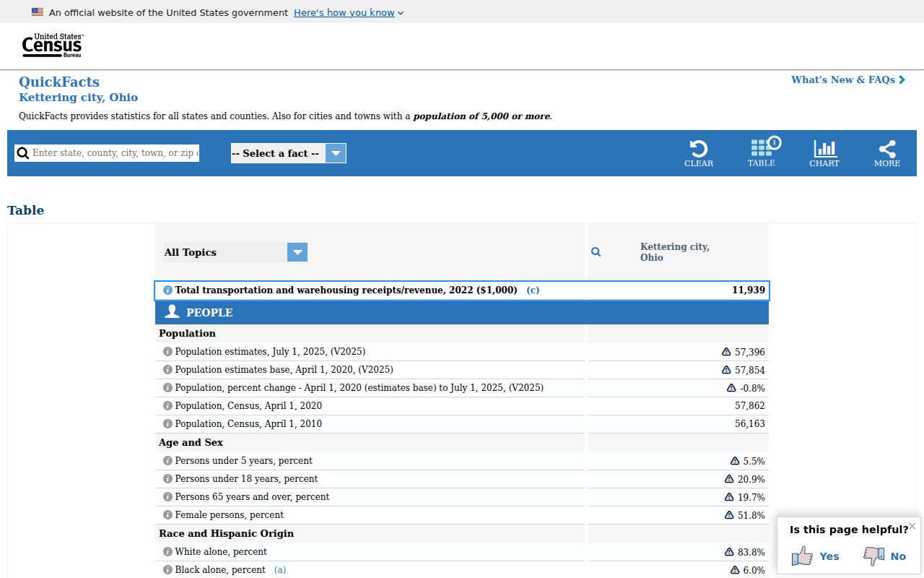Click info icon for Population, Census, April 1, 2020

tap(167, 406)
